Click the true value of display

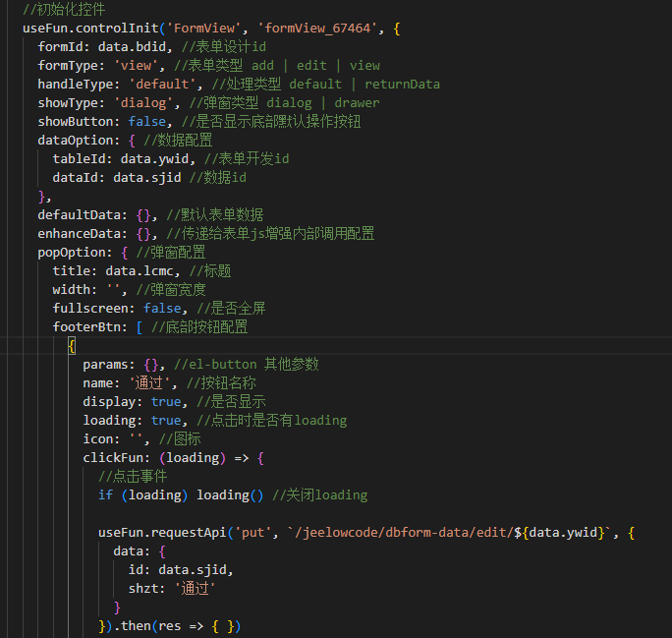tap(166, 402)
